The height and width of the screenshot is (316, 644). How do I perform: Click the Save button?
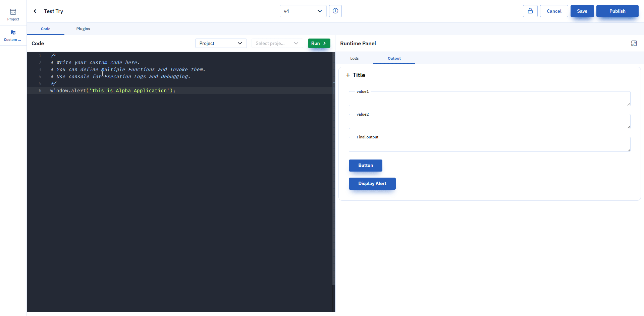(x=582, y=11)
